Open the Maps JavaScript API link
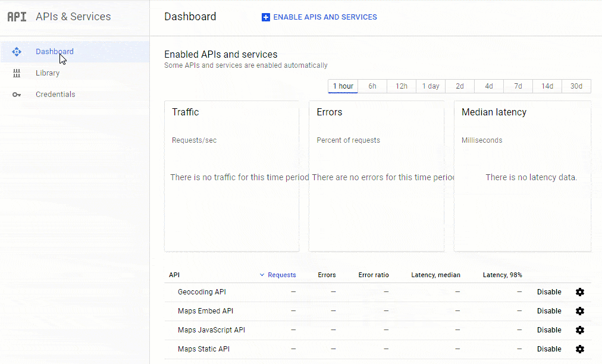Screen dimensions: 602x364 tap(212, 330)
